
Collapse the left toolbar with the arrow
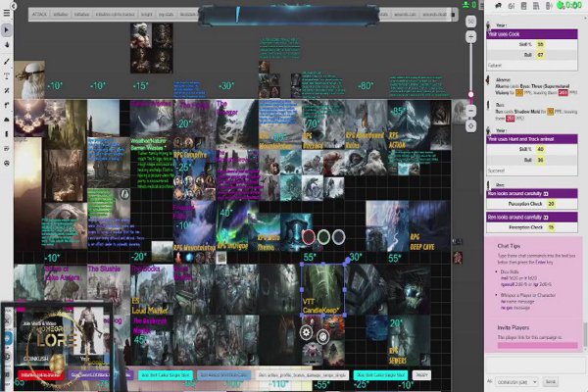click(14, 6)
